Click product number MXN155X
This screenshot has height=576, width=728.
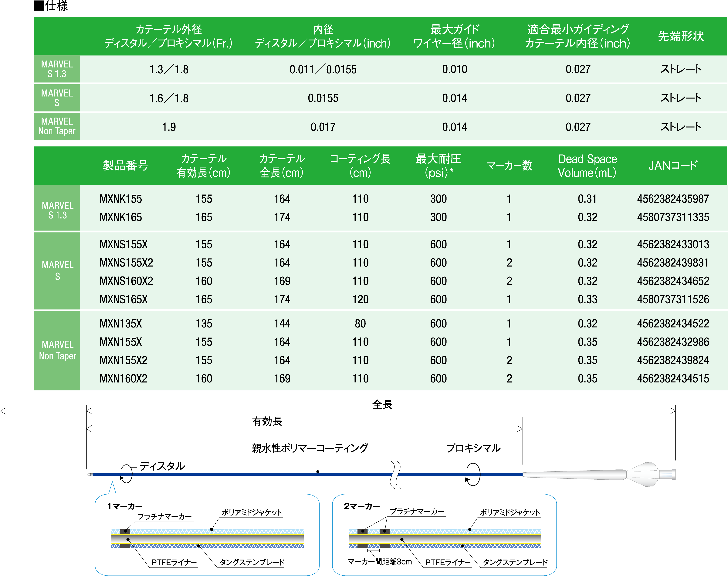coord(120,342)
